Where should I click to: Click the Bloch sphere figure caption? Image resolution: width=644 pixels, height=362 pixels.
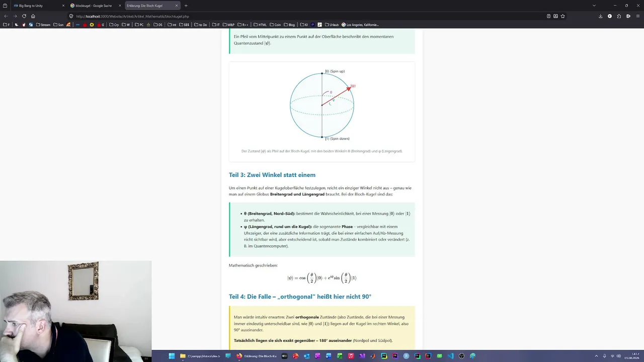[x=322, y=151]
